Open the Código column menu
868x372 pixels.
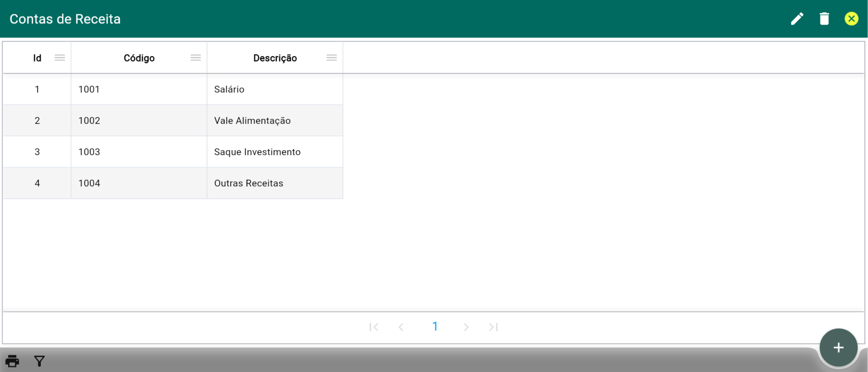coord(195,58)
